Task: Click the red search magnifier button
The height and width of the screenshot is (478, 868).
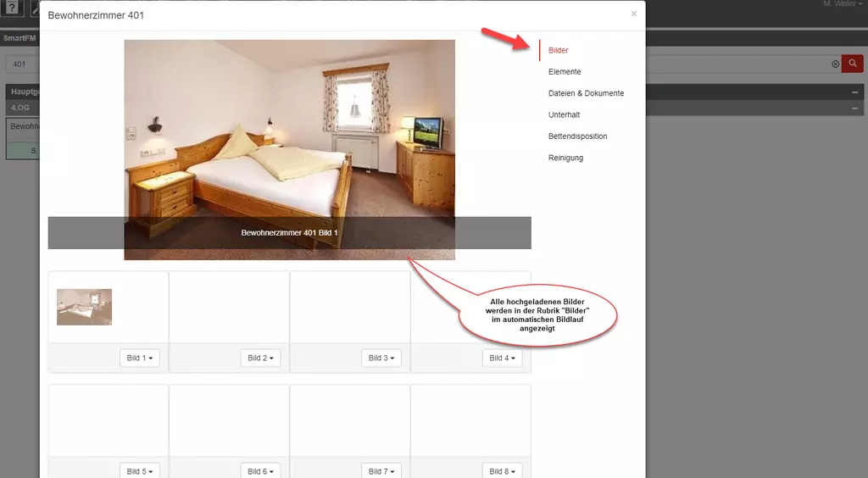Action: [x=852, y=64]
